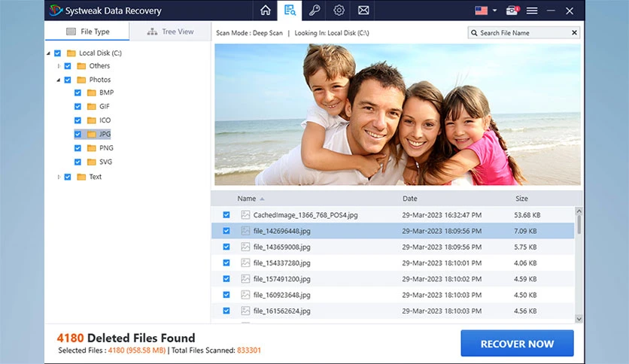Uncheck the JPG checkbox
The width and height of the screenshot is (629, 364).
[77, 135]
